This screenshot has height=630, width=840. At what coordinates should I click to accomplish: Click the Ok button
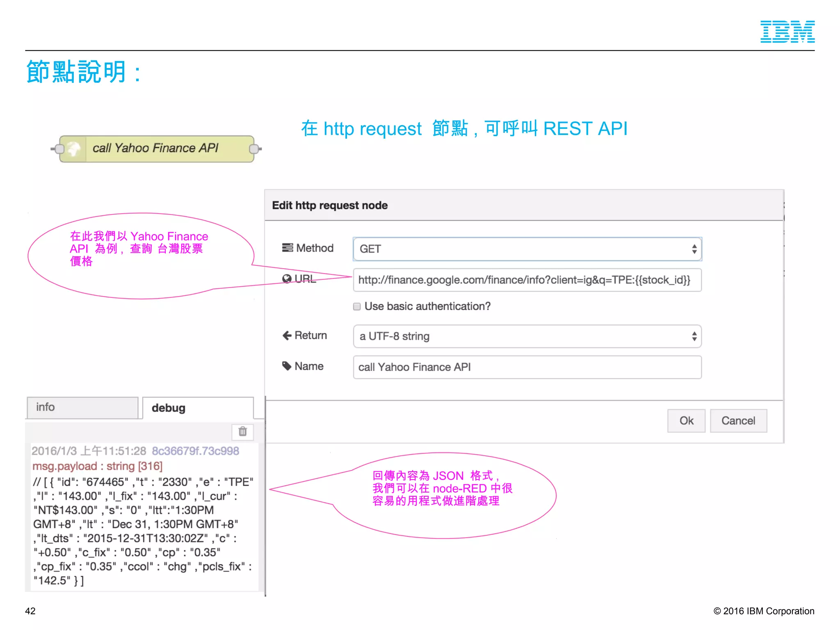coord(686,421)
